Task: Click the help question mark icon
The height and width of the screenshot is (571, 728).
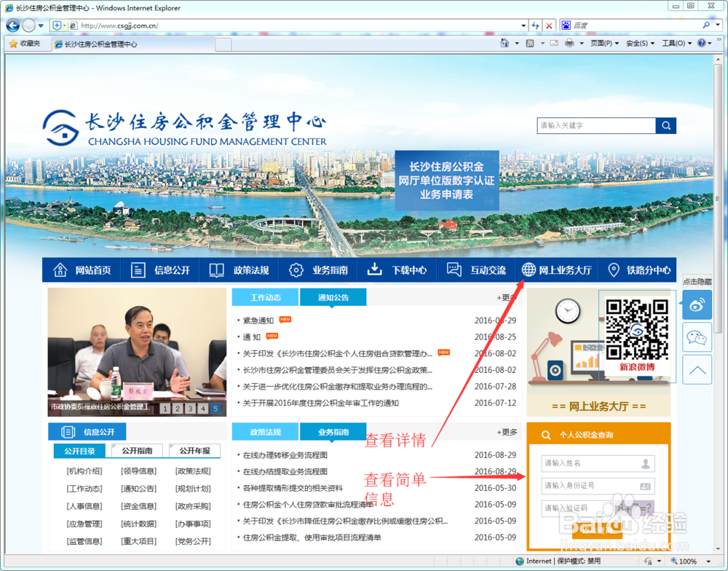Action: pyautogui.click(x=702, y=43)
